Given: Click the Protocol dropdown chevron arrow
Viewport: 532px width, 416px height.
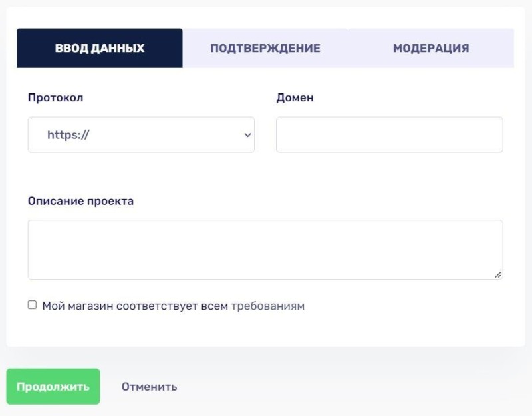Looking at the screenshot, I should point(247,135).
